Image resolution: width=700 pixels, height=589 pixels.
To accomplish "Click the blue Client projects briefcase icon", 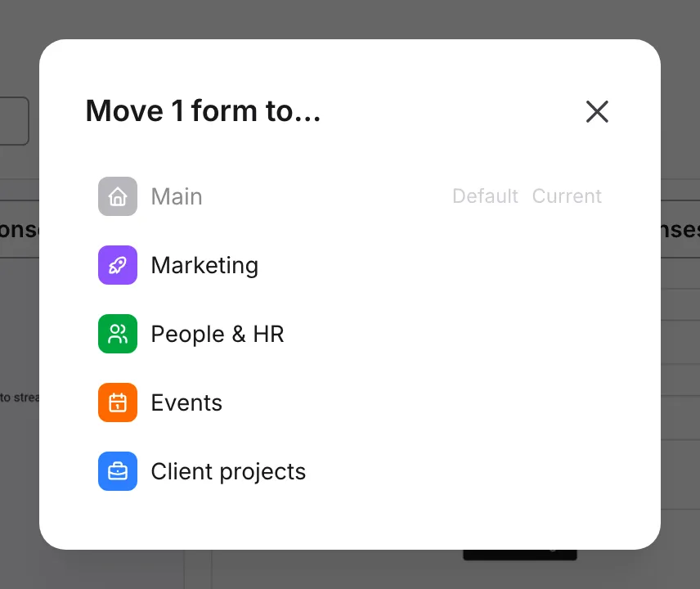I will [x=118, y=471].
